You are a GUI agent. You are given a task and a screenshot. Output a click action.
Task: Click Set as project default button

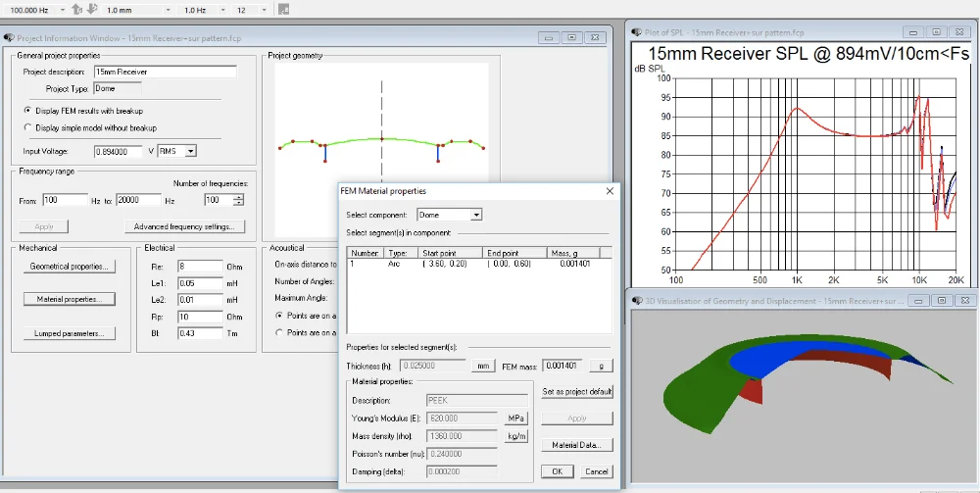click(577, 392)
